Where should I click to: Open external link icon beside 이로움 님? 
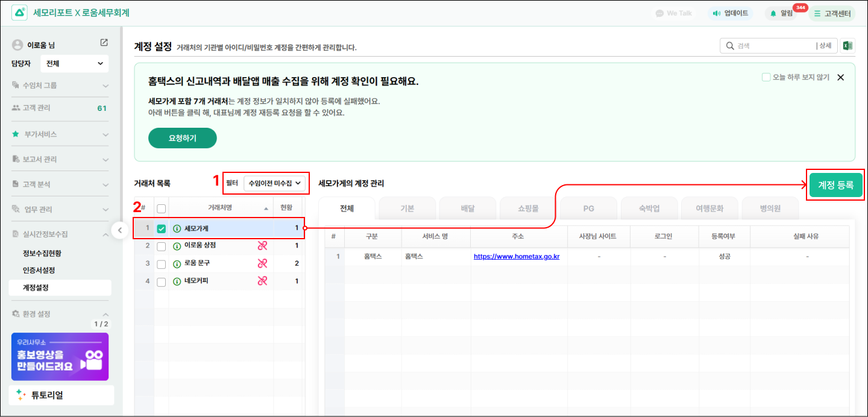pos(104,43)
